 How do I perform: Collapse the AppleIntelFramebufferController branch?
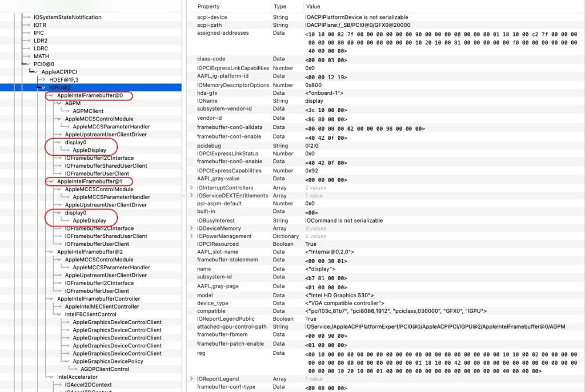coord(51,299)
